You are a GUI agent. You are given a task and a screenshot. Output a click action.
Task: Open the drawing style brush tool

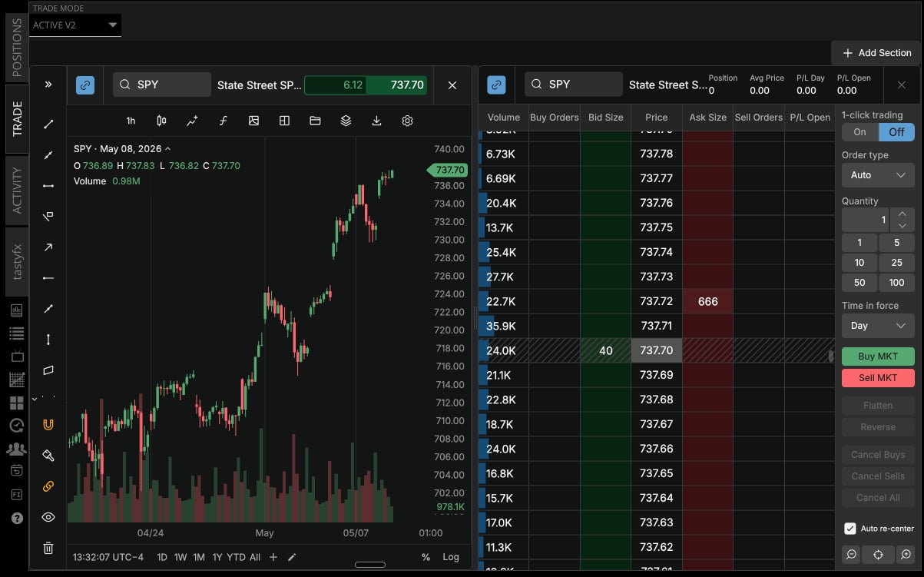48,455
